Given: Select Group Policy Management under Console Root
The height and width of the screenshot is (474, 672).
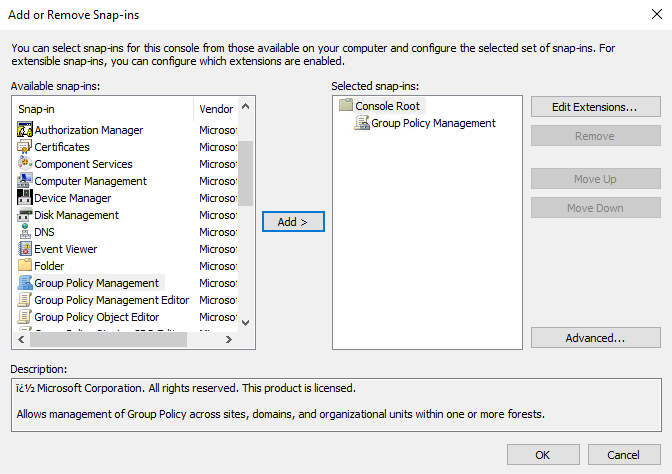Looking at the screenshot, I should (433, 123).
